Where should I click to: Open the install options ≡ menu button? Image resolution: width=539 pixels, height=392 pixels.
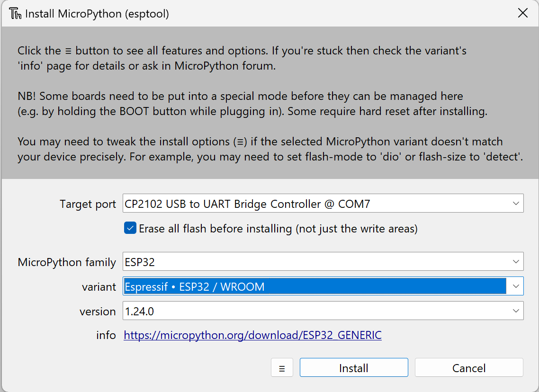tap(282, 367)
